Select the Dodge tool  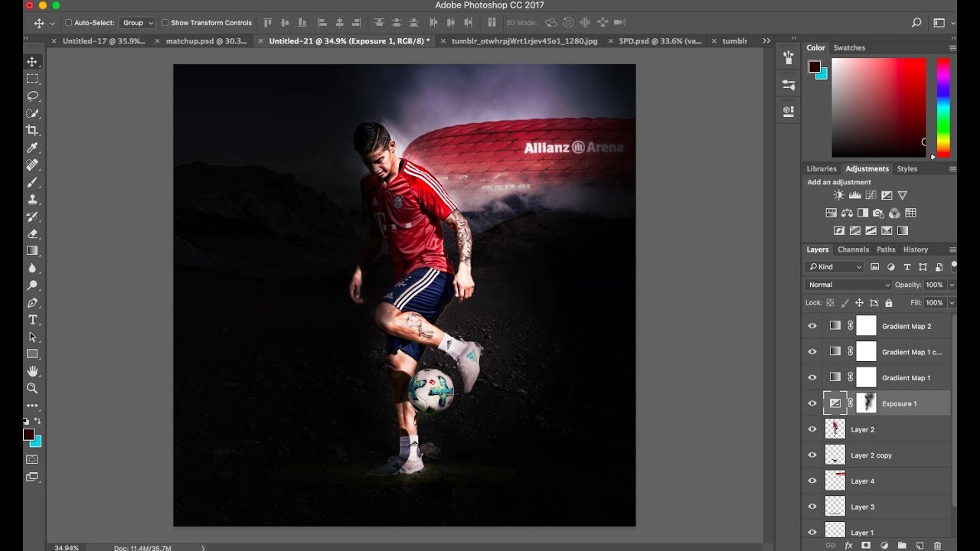point(32,285)
